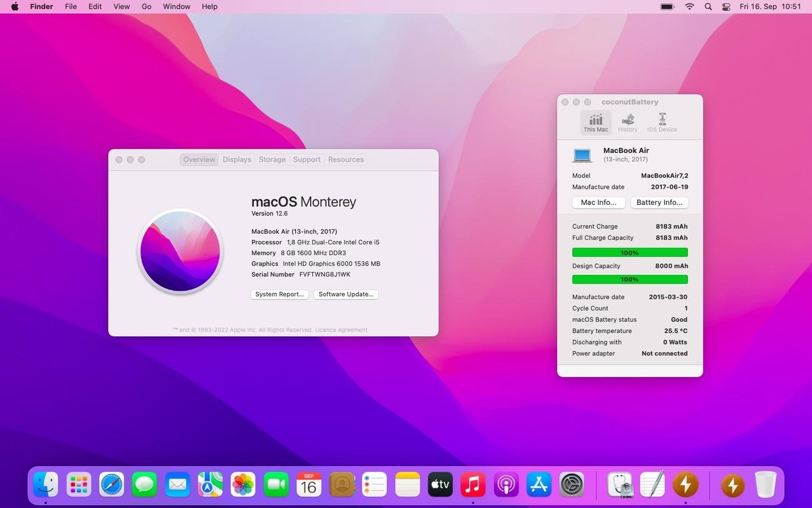The width and height of the screenshot is (812, 508).
Task: Switch to iOS Device in coconutBattery
Action: coord(662,122)
